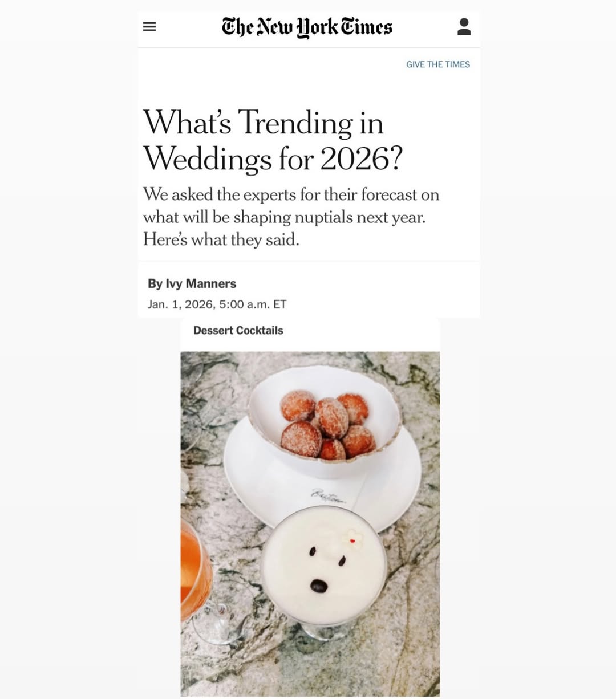Click the "Here's what they said." sentence
This screenshot has width=616, height=699.
pos(221,239)
